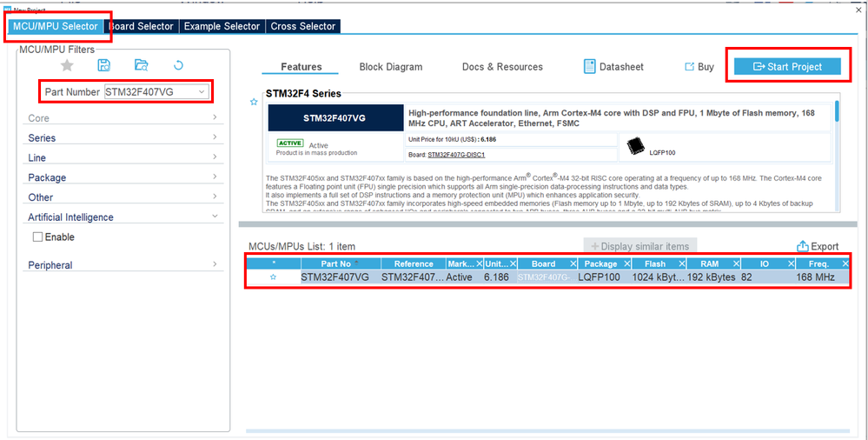Reset all MCU filters
The width and height of the screenshot is (868, 440).
coord(178,65)
